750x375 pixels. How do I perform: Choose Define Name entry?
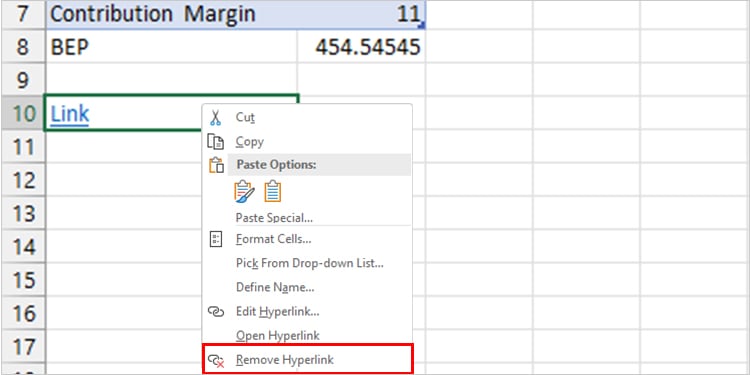pyautogui.click(x=307, y=287)
